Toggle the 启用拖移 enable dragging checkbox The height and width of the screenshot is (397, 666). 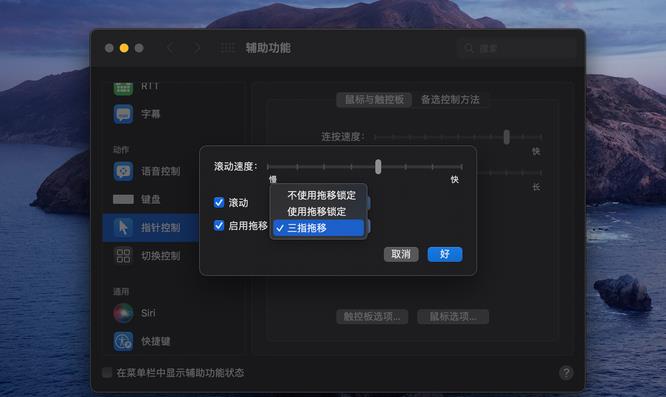click(x=219, y=225)
